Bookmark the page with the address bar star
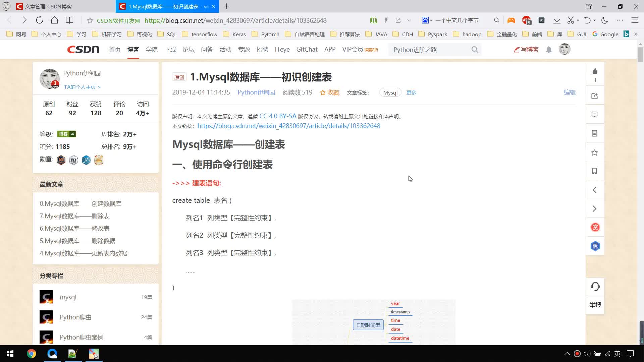Image resolution: width=644 pixels, height=362 pixels. (x=90, y=20)
